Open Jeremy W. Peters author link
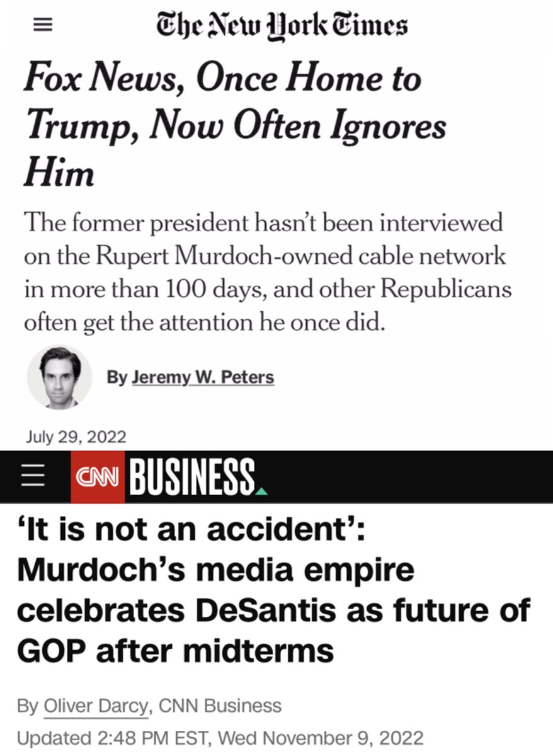Image resolution: width=553 pixels, height=756 pixels. point(203,377)
